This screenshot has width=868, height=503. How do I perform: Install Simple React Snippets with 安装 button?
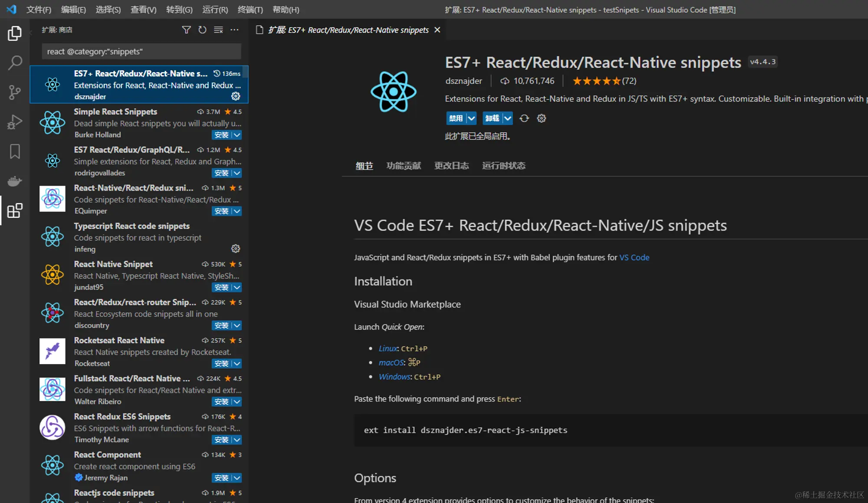pos(221,135)
